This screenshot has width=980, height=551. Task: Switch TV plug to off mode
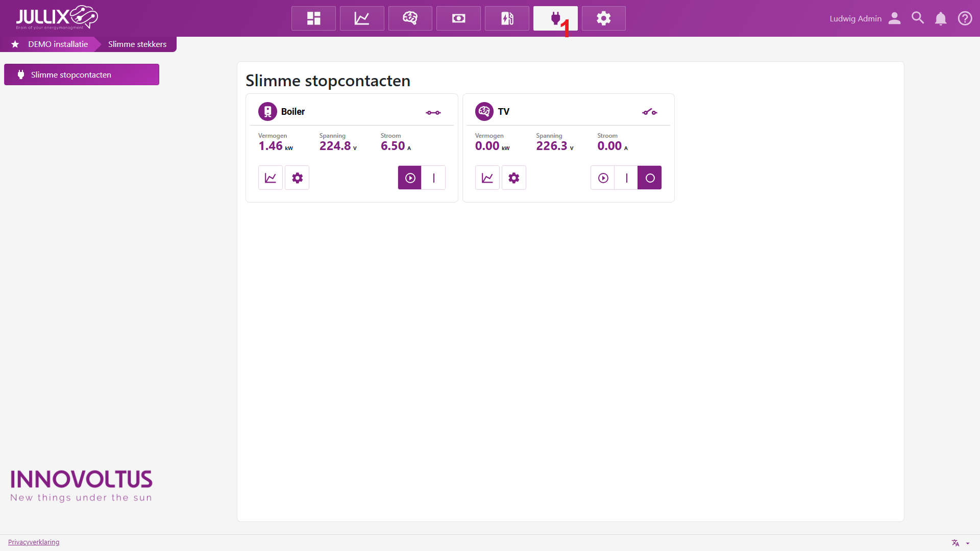pyautogui.click(x=649, y=178)
